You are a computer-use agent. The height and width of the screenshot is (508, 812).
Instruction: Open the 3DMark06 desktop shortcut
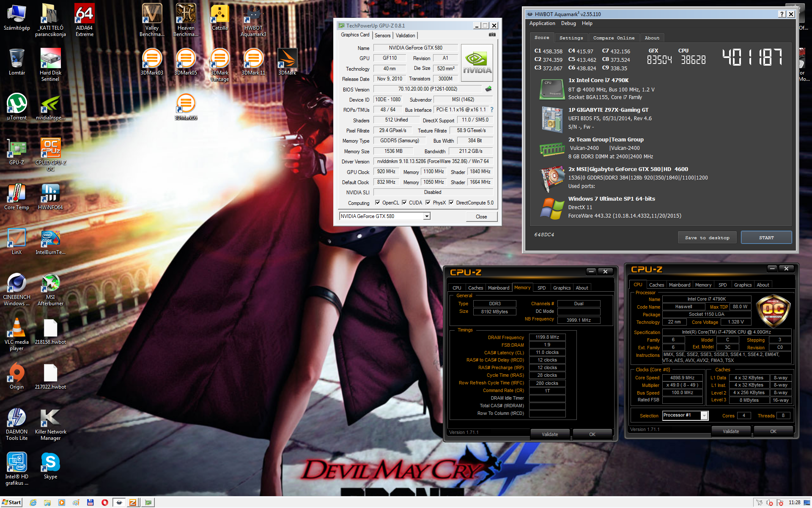(186, 107)
